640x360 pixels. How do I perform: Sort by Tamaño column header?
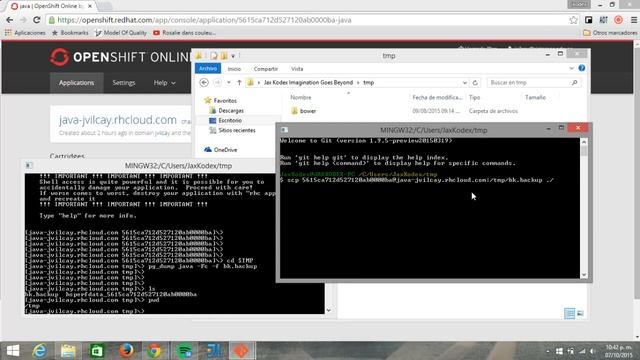tap(536, 98)
